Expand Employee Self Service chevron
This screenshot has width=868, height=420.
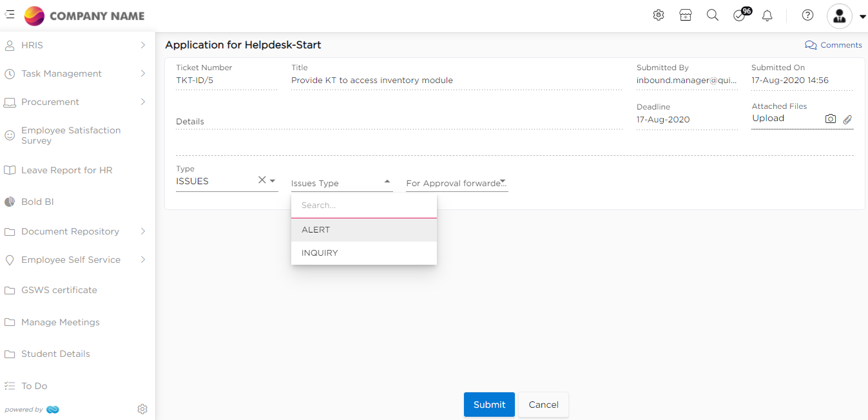pos(143,260)
